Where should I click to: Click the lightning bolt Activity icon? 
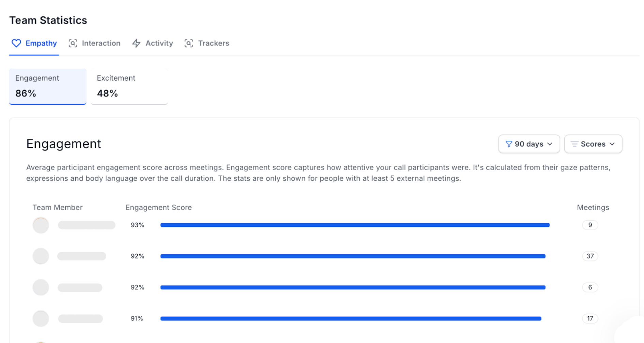136,43
